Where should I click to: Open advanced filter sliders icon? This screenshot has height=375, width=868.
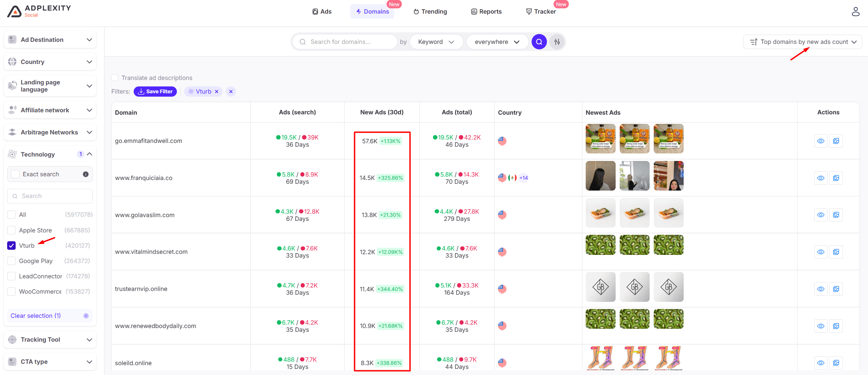point(557,42)
